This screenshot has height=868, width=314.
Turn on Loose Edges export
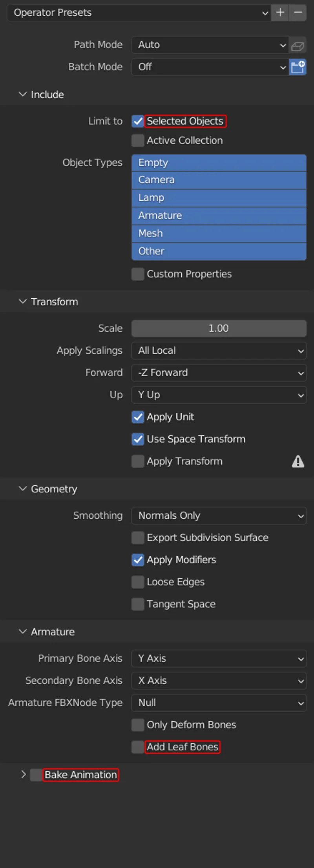click(x=137, y=582)
